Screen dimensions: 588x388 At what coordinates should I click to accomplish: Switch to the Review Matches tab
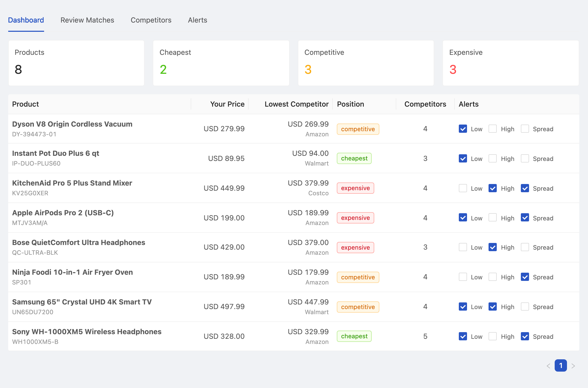tap(87, 20)
